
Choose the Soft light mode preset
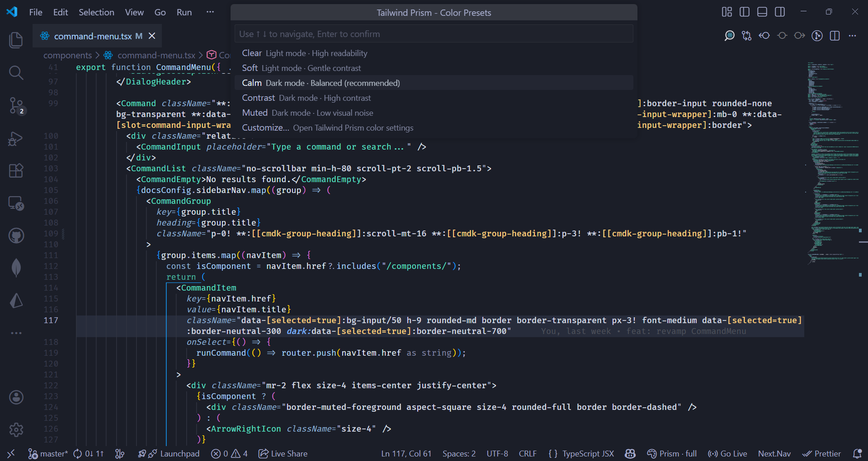434,68
